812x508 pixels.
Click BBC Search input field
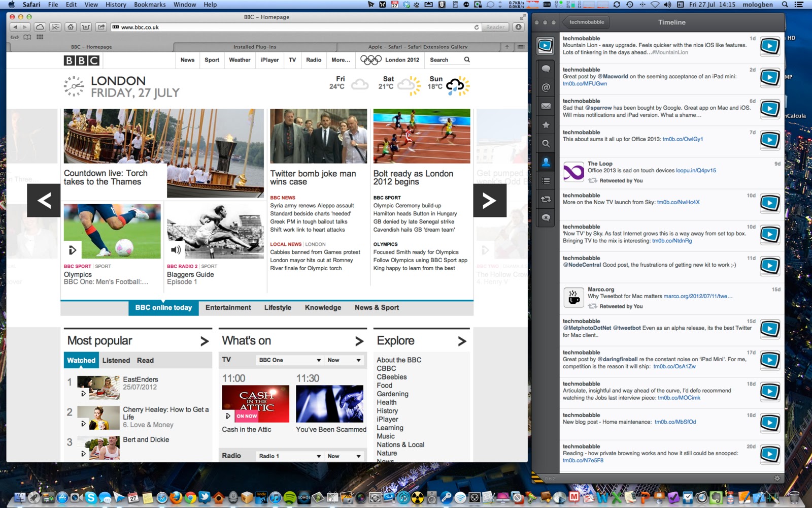click(x=445, y=60)
